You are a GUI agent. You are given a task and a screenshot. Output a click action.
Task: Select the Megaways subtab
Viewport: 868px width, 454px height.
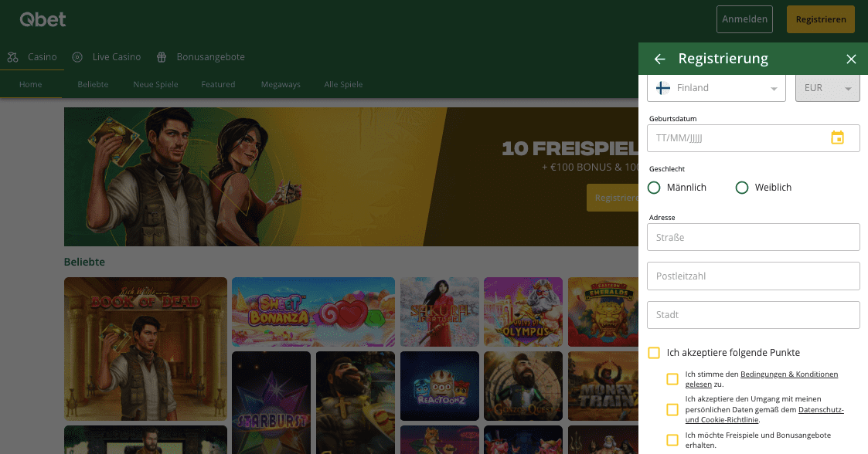pos(281,85)
